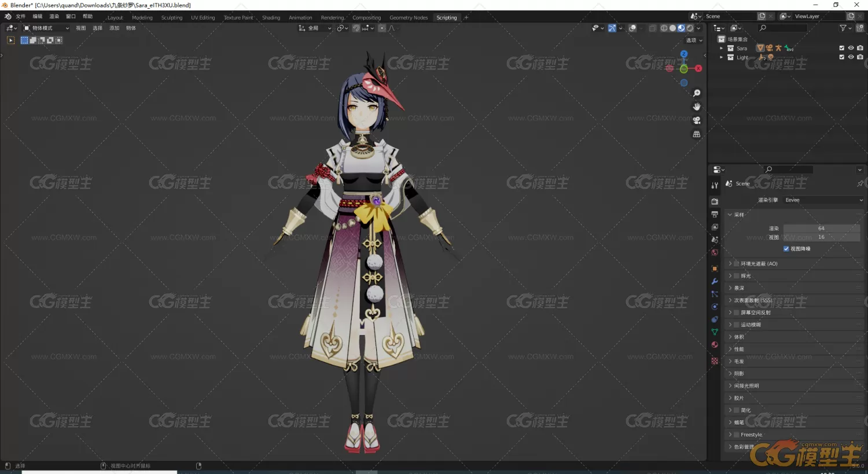Open the viewport 添加 Add menu
Screen dimensions: 868x474
click(115, 28)
